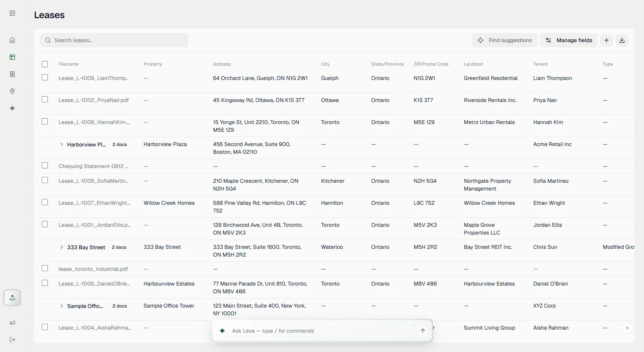Viewport: 644px width, 352px height.
Task: Open the sparkle AI sidebar icon
Action: coord(12,108)
